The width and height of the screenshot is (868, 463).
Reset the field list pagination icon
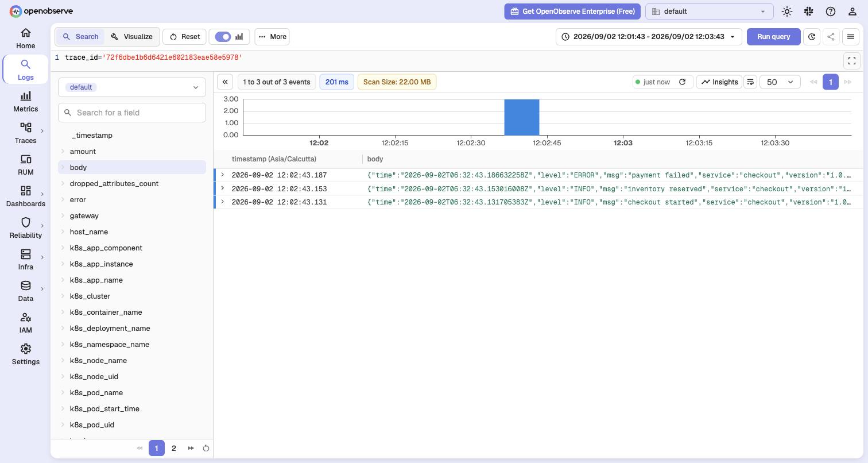click(206, 448)
